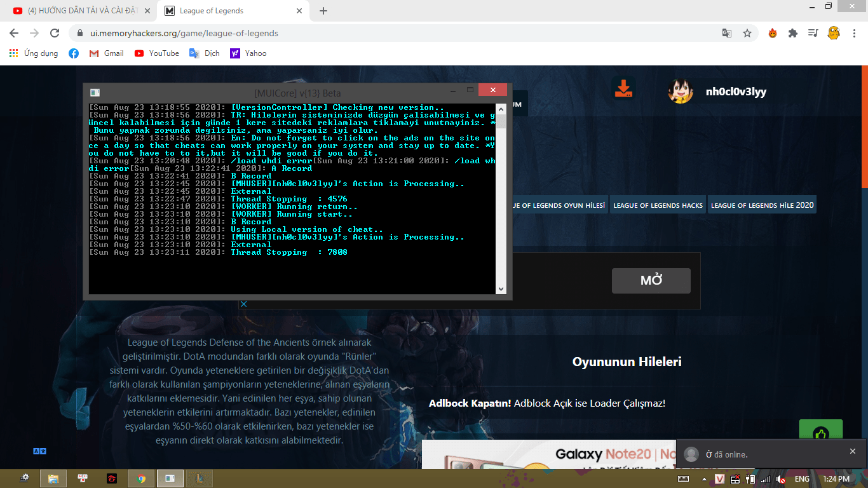Open the Hola flame extension icon
Viewport: 868px width, 488px height.
coord(773,33)
